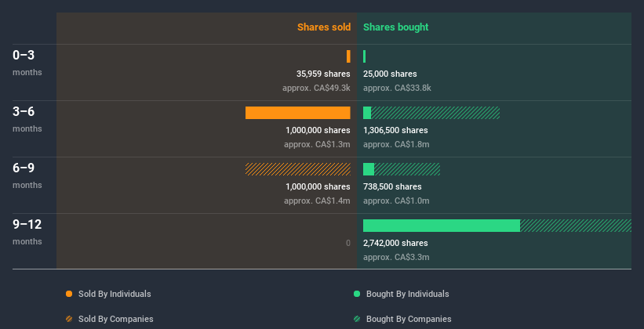Click the approx. CA$33.8k value
Image resolution: width=644 pixels, height=329 pixels.
coord(397,88)
